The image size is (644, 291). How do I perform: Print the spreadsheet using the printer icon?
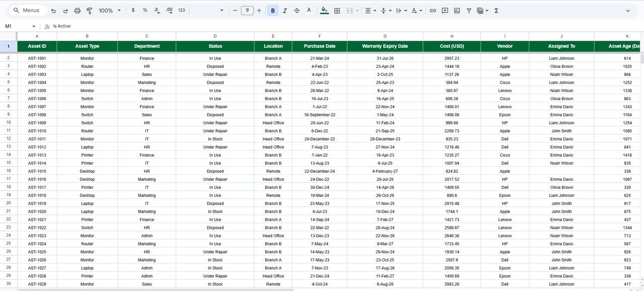coord(77,11)
